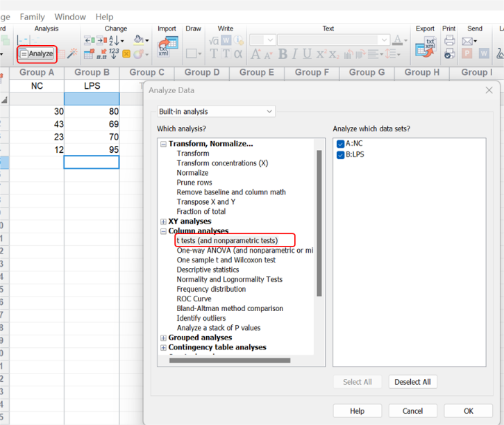This screenshot has height=425, width=504.
Task: Click the Bold text formatting icon
Action: click(283, 54)
